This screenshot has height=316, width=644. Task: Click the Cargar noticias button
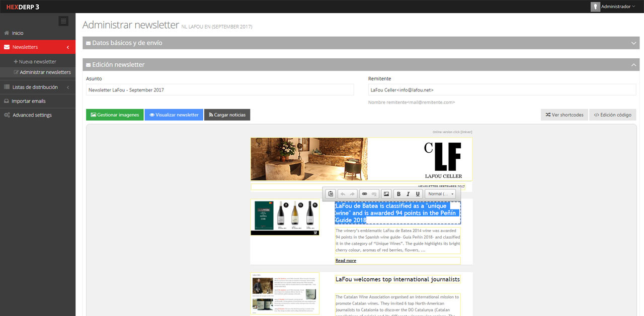click(227, 115)
